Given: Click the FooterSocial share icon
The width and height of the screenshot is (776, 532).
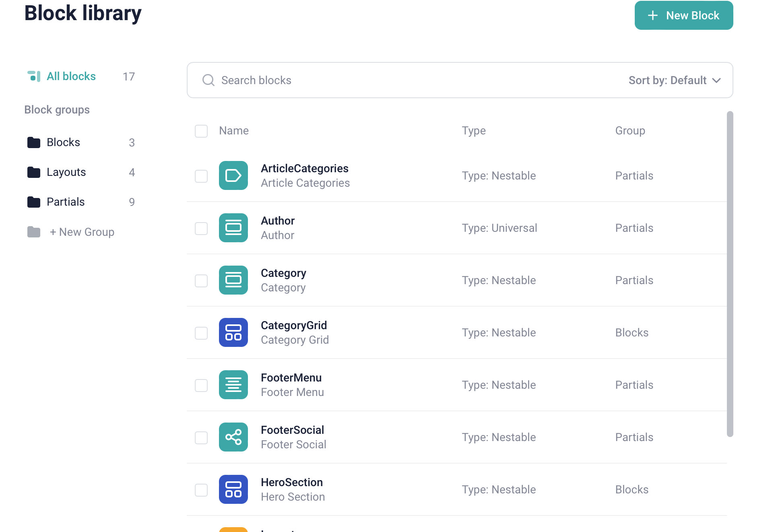Looking at the screenshot, I should (x=233, y=437).
